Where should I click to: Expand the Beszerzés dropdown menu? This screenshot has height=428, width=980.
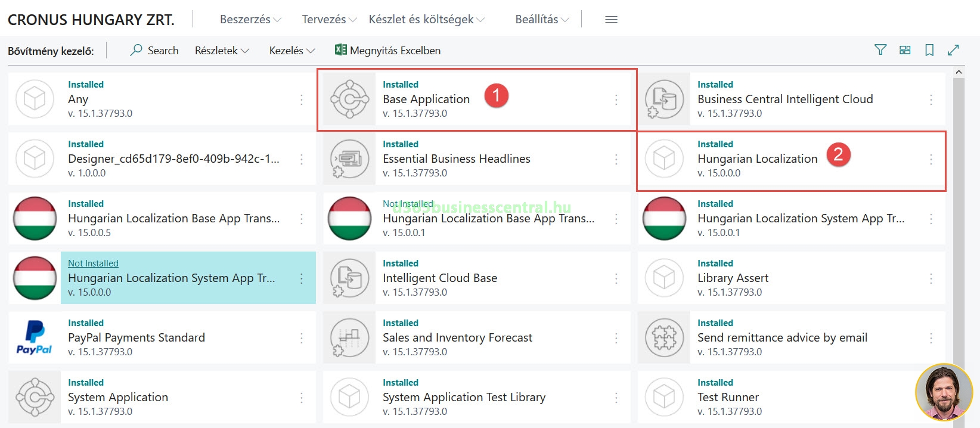tap(250, 20)
